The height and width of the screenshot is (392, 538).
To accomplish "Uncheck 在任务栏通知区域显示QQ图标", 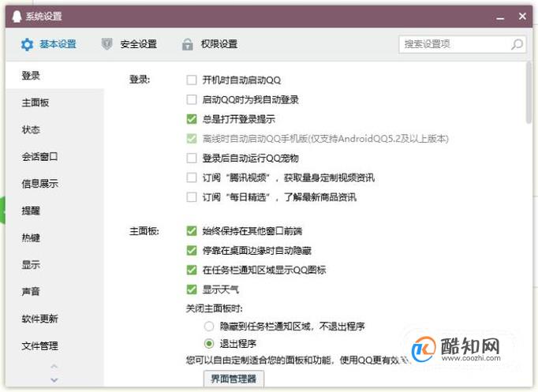I will [192, 271].
